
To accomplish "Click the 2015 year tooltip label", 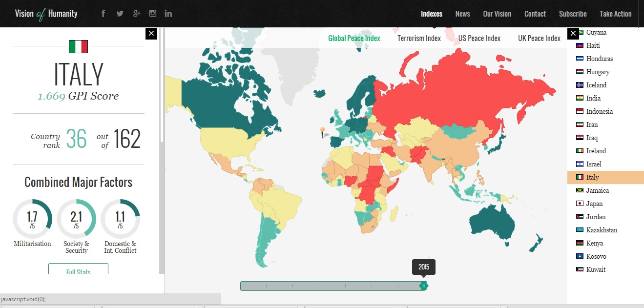I will 424,267.
